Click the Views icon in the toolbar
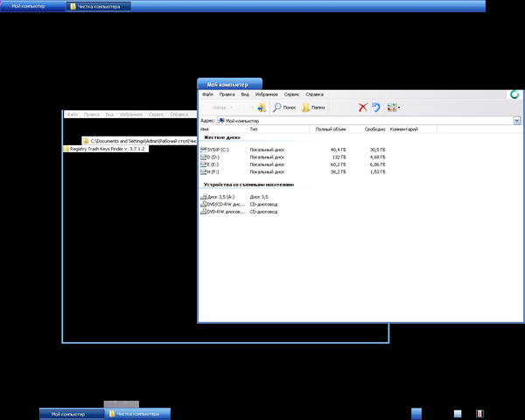Screen dimensions: 525x420 click(392, 108)
